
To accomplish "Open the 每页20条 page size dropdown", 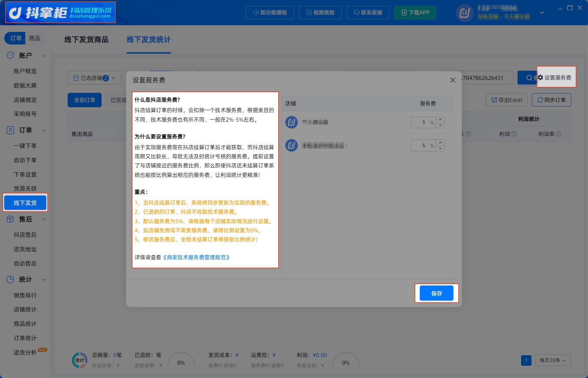I will click(x=553, y=360).
